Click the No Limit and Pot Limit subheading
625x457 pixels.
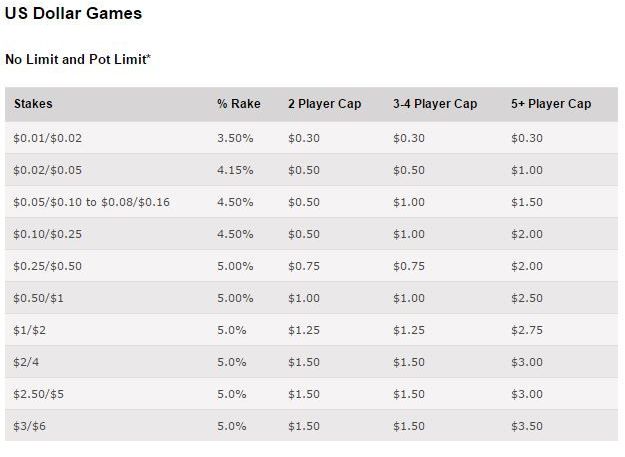pyautogui.click(x=78, y=59)
